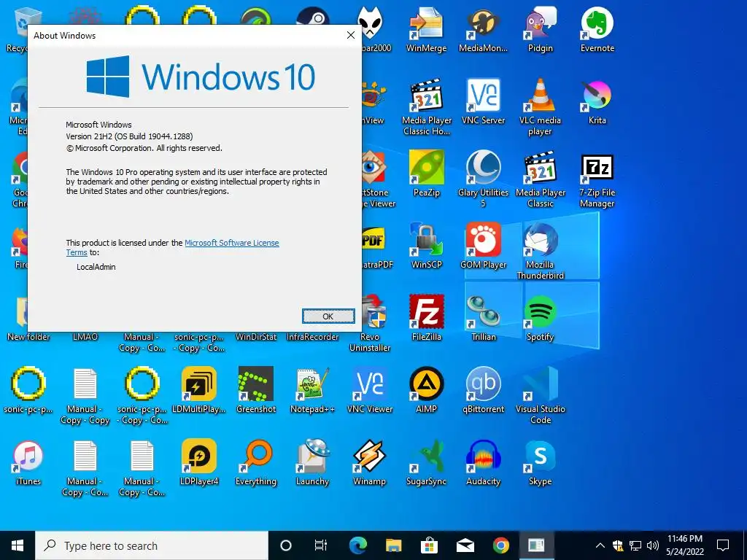Open network status tray icon
Image resolution: width=747 pixels, height=560 pixels.
click(x=635, y=545)
